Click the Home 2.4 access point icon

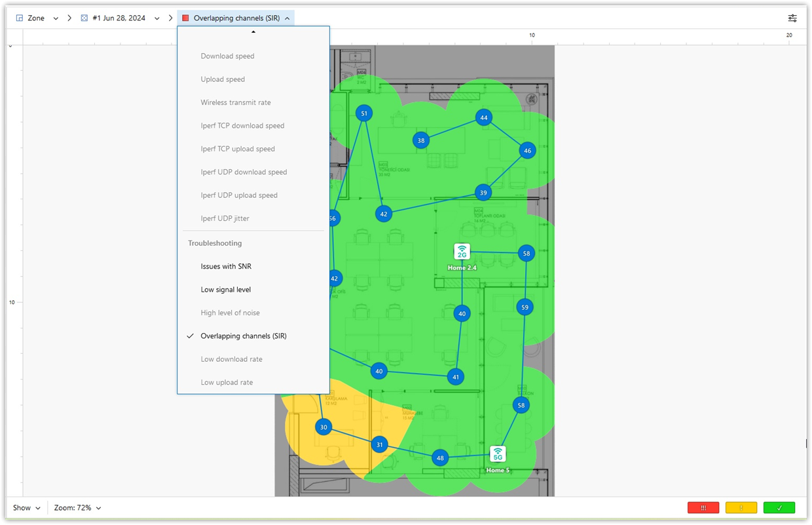(462, 251)
